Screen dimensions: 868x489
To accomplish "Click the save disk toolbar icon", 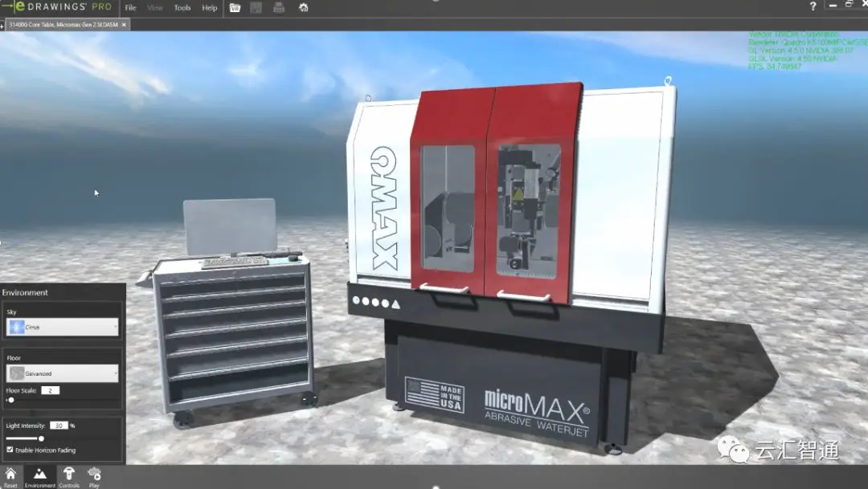I will point(256,8).
